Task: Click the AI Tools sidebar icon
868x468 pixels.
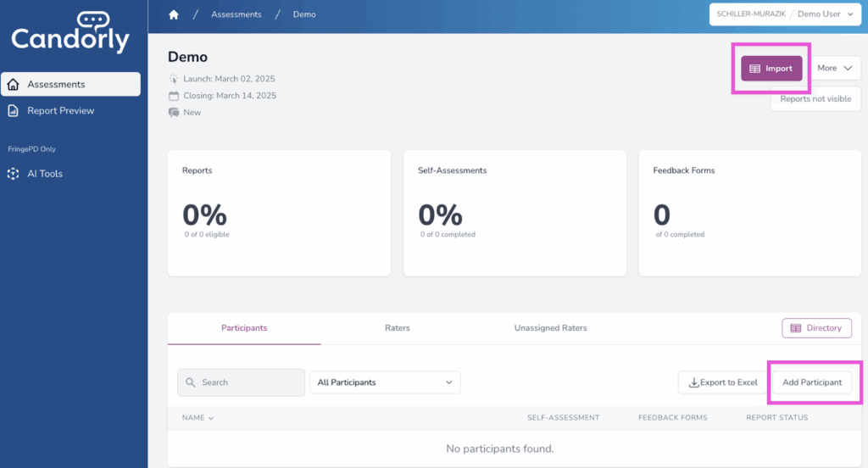Action: click(14, 174)
